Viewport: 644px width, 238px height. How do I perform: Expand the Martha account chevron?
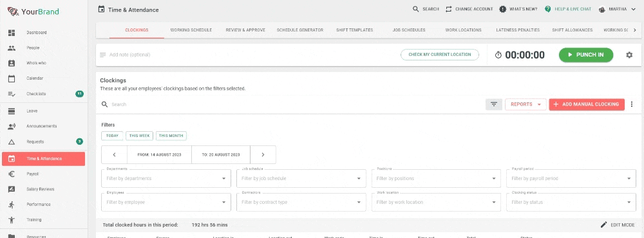[633, 9]
